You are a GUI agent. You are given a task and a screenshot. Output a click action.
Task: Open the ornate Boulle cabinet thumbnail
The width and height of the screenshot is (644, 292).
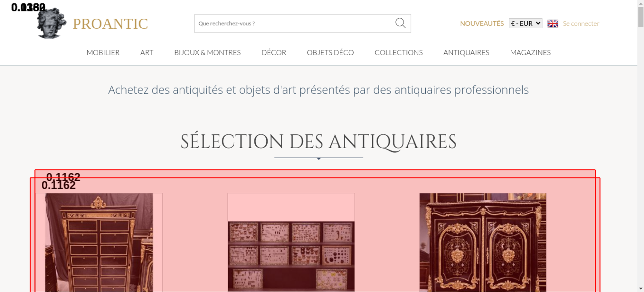483,242
